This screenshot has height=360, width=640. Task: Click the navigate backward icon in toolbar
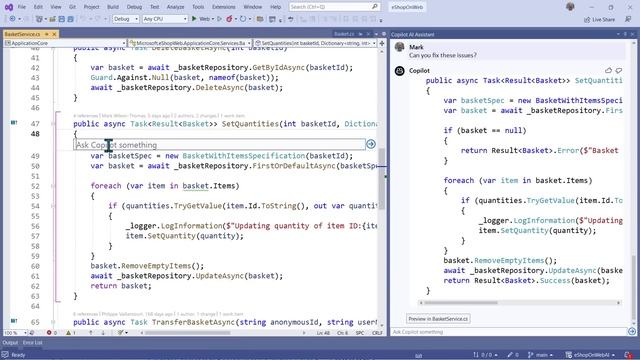12,19
